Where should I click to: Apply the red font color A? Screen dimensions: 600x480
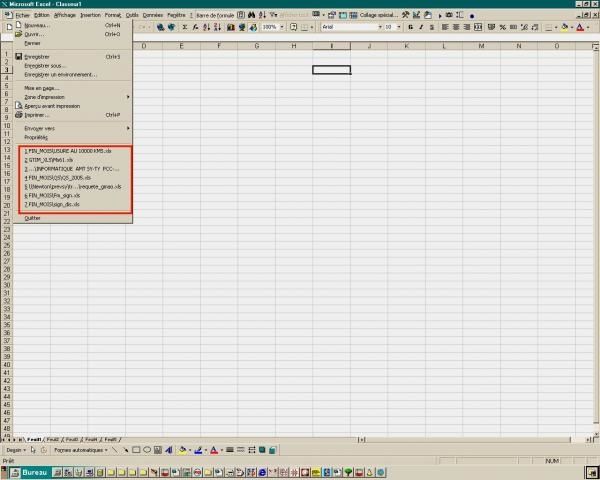(x=580, y=27)
